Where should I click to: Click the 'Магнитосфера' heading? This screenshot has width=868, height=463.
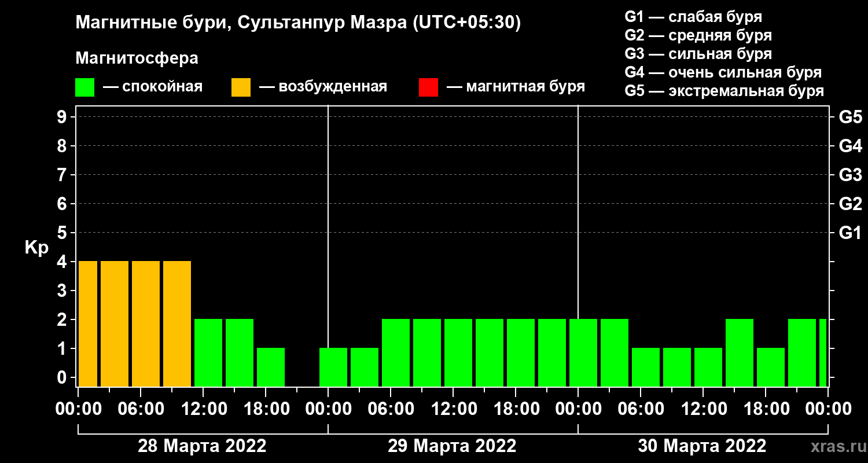pyautogui.click(x=137, y=58)
